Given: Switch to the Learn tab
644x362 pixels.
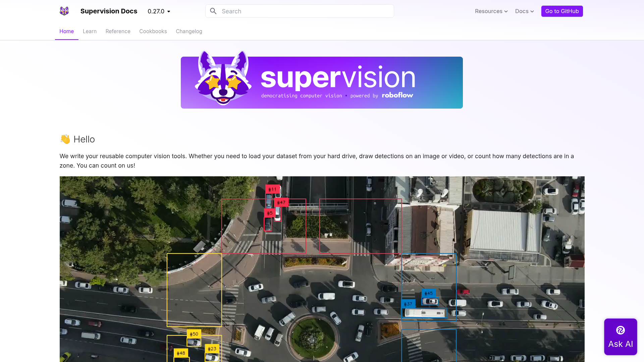Looking at the screenshot, I should click(90, 31).
